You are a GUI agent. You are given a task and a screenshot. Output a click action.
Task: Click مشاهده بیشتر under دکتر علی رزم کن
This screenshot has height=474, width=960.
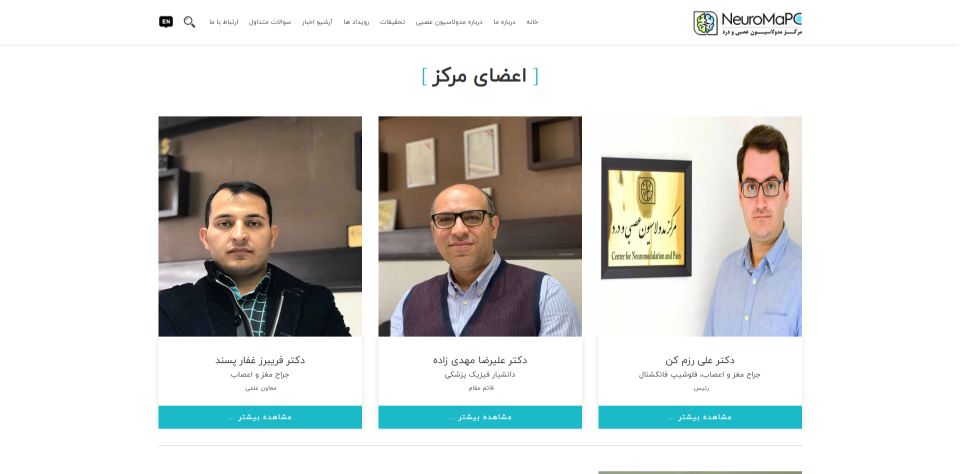700,417
